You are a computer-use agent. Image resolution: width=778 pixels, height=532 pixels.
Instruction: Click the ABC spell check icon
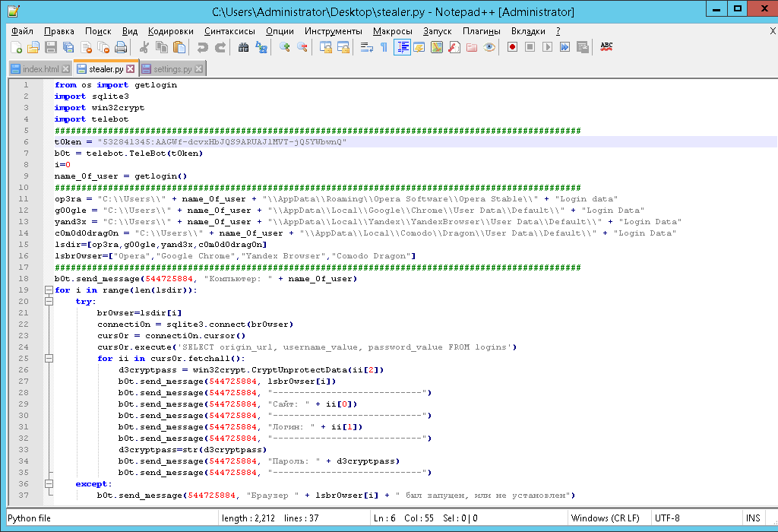[606, 47]
